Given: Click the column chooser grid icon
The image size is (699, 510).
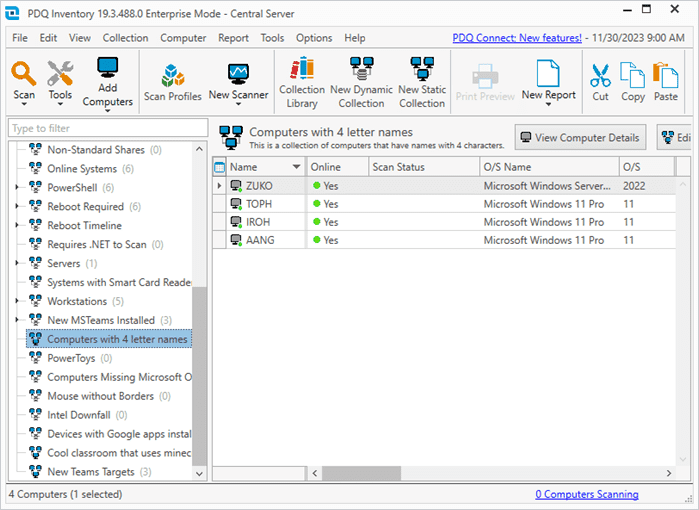Looking at the screenshot, I should coord(219,168).
